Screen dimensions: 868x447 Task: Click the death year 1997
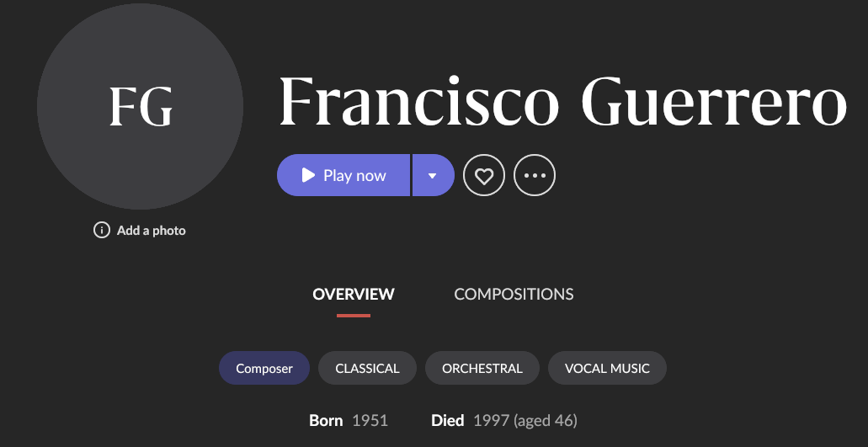point(491,421)
